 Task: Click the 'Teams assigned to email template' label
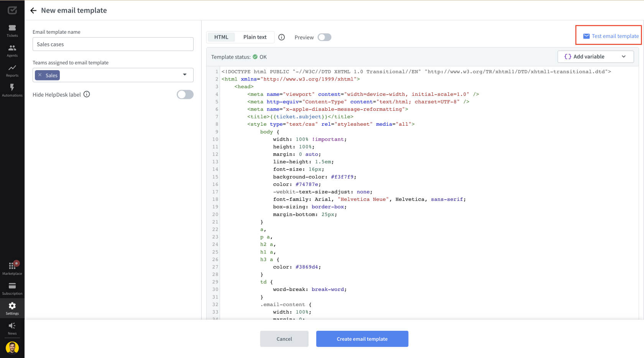[71, 62]
